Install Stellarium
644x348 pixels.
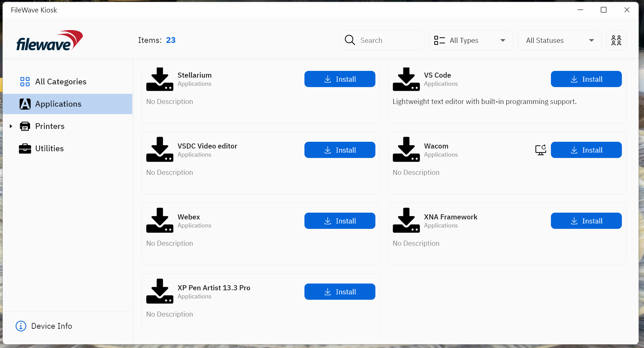coord(340,79)
